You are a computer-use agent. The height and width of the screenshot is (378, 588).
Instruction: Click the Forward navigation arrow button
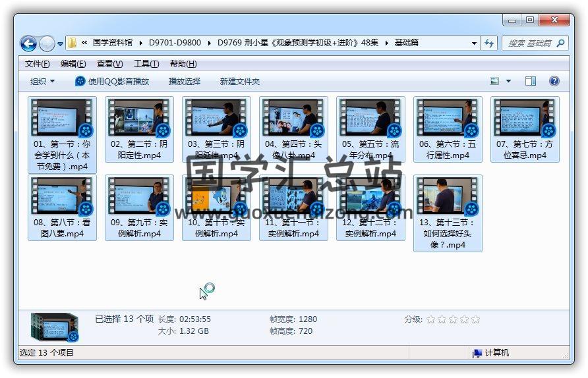(x=47, y=43)
